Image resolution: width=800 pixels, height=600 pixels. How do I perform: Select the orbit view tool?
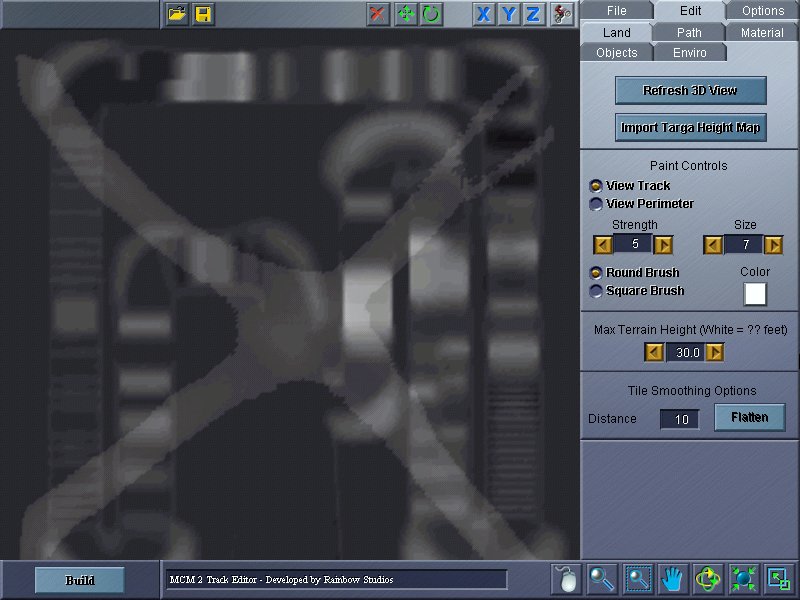tap(708, 579)
